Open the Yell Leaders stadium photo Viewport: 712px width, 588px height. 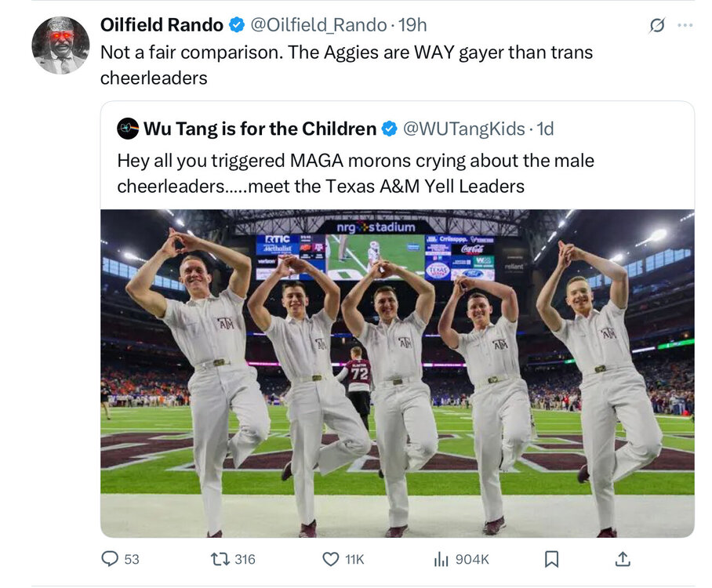(397, 372)
